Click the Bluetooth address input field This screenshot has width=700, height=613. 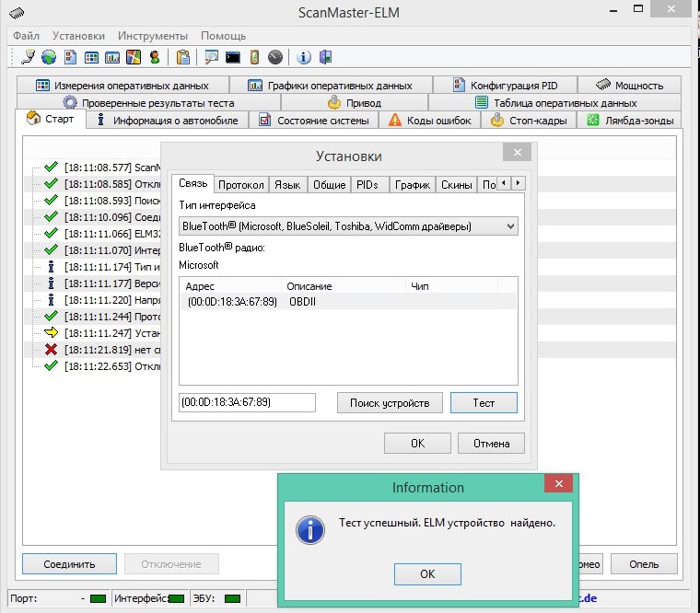(x=247, y=402)
